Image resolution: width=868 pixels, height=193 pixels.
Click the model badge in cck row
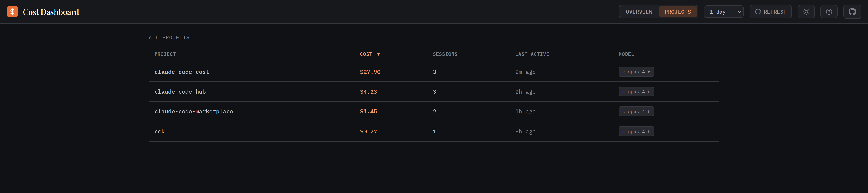[636, 131]
